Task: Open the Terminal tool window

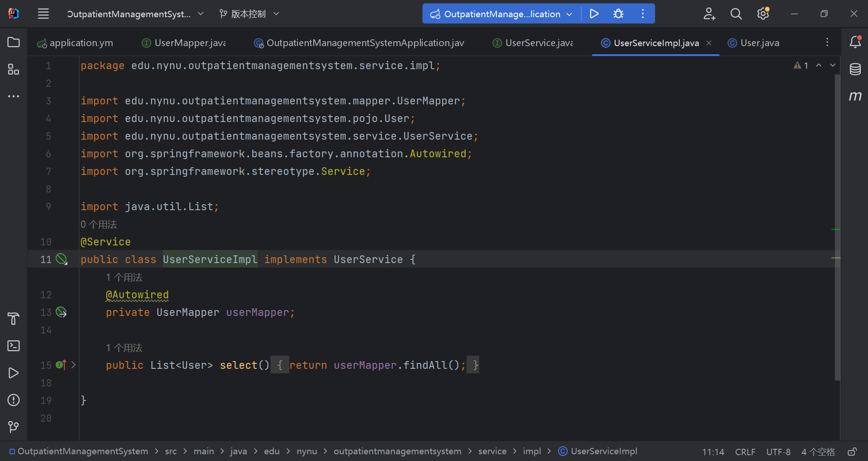Action: tap(14, 346)
